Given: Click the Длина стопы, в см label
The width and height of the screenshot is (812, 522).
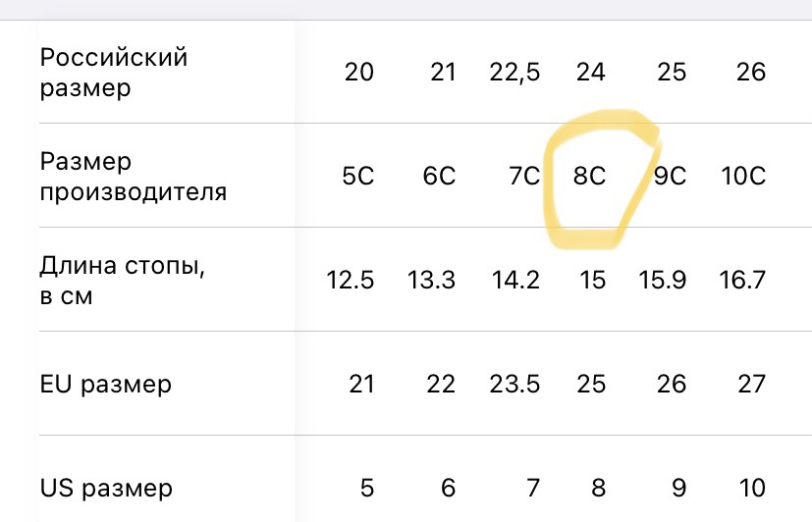Looking at the screenshot, I should tap(122, 281).
